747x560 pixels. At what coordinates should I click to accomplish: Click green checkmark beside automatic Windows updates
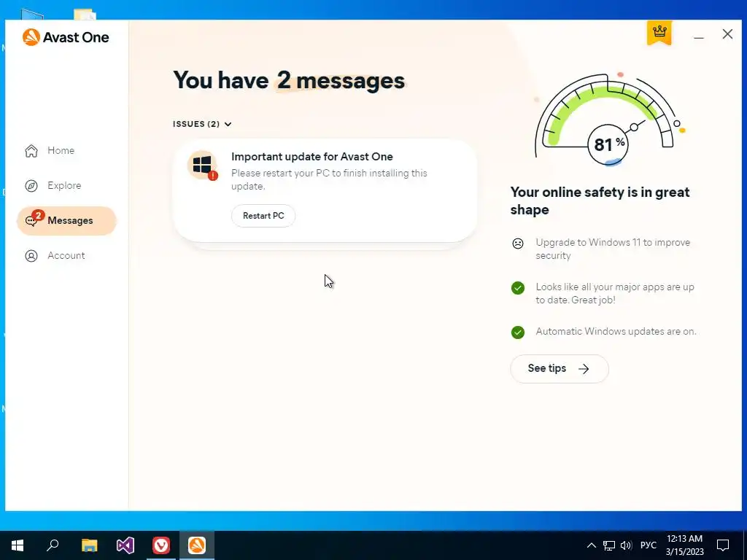coord(518,332)
